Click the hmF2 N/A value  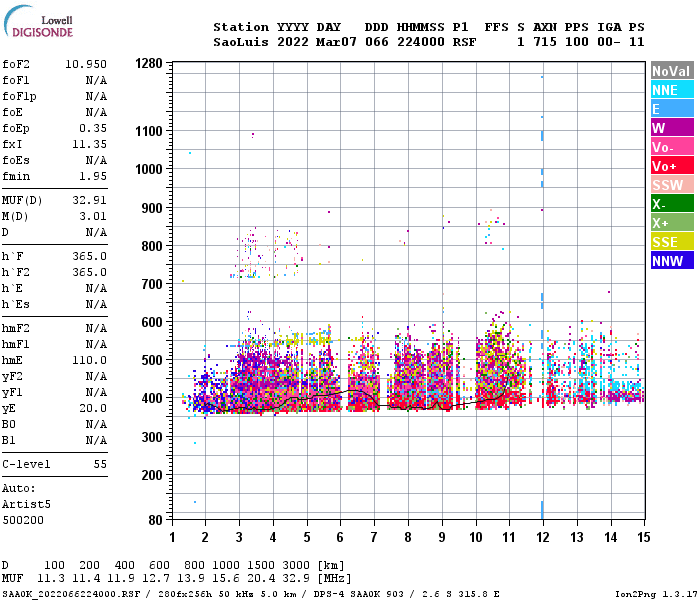point(96,329)
